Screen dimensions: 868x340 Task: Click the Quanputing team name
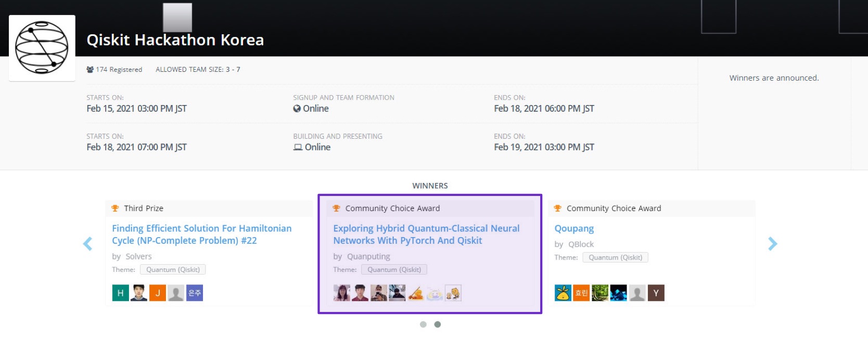coord(368,257)
